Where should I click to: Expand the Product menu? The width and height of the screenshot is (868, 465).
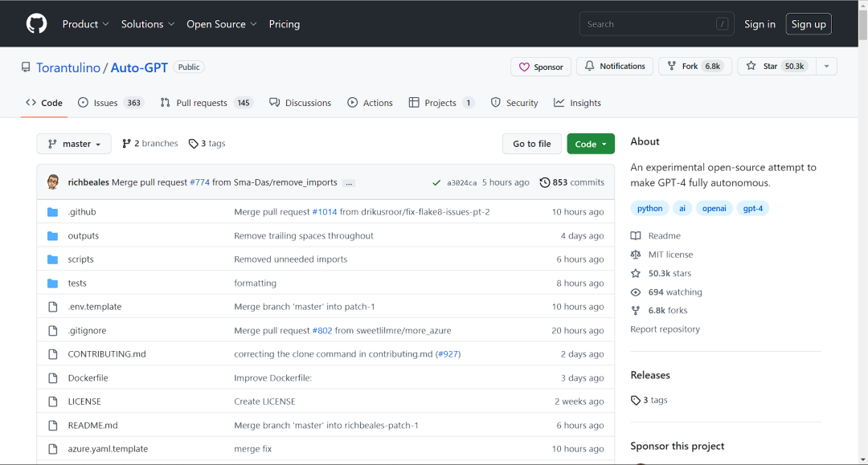pos(85,24)
